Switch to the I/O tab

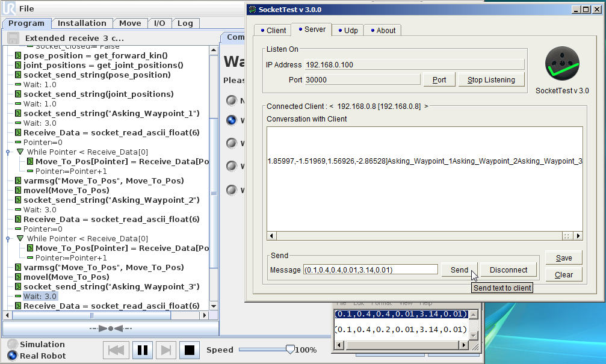tap(159, 23)
